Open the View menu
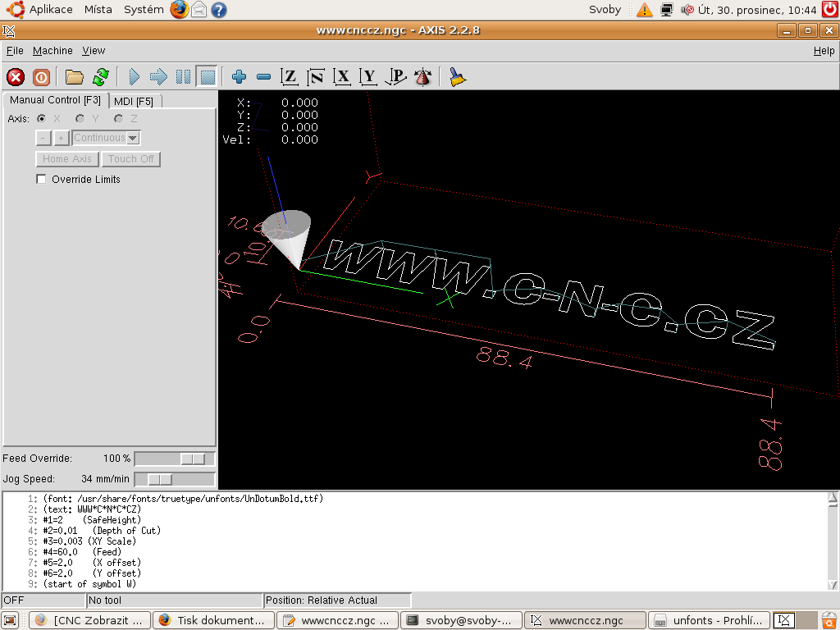The height and width of the screenshot is (630, 840). tap(94, 51)
